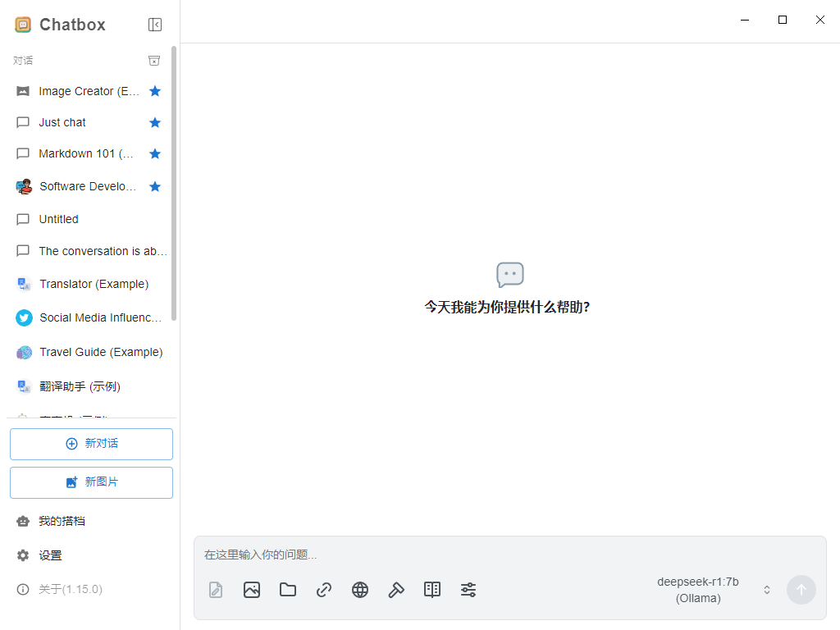Select the Travel Guide (Example) conversation

(101, 352)
